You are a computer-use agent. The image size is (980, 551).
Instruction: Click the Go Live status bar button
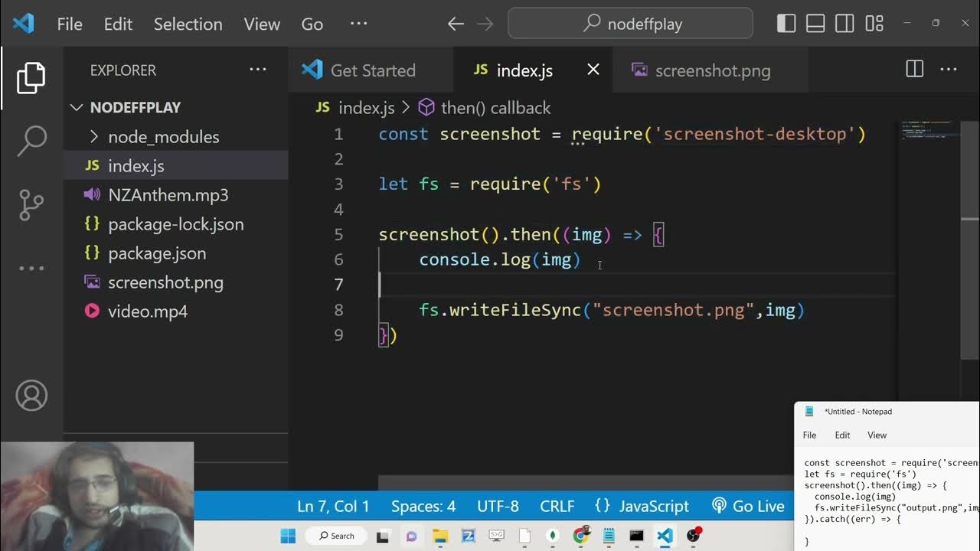tap(748, 507)
